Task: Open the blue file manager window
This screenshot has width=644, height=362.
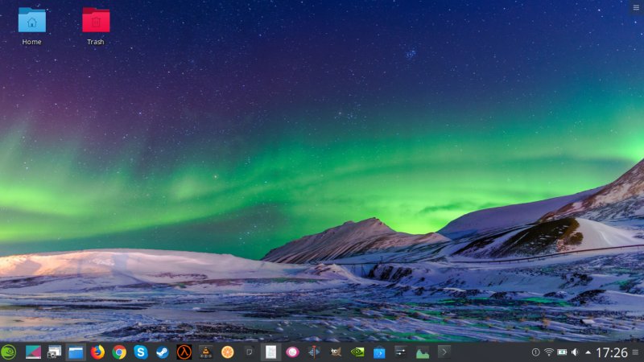Action: click(x=76, y=352)
